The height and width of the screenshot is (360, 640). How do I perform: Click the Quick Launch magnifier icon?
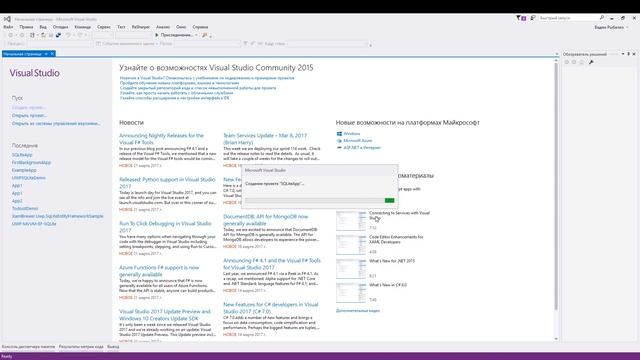click(602, 18)
